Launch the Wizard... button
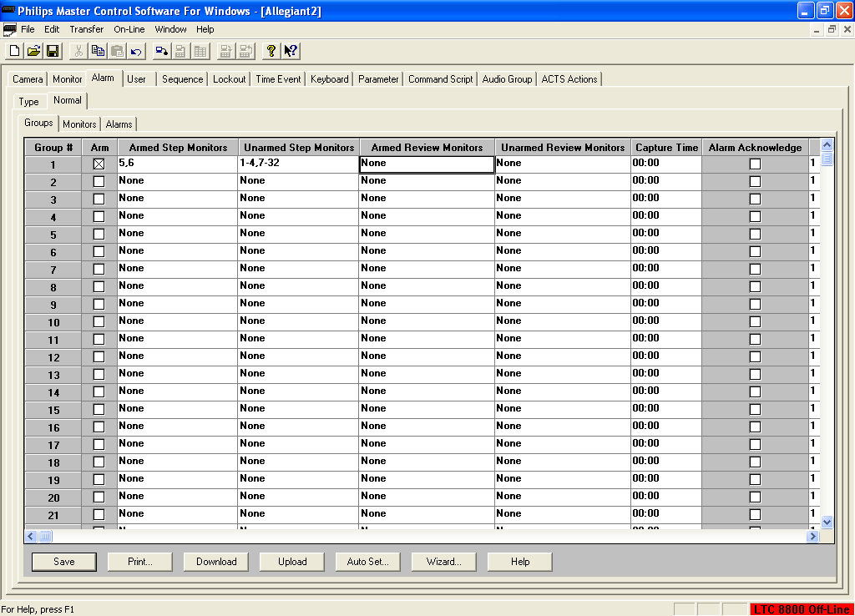The width and height of the screenshot is (855, 616). (444, 562)
